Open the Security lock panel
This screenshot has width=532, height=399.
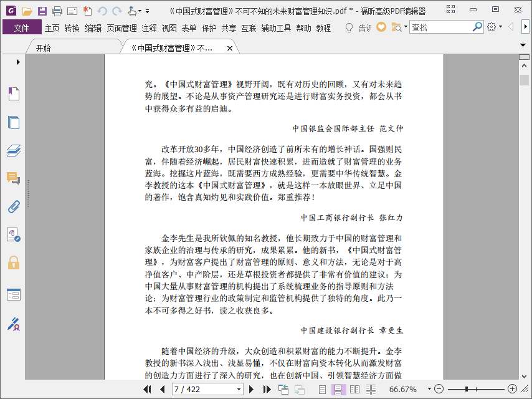pyautogui.click(x=14, y=262)
